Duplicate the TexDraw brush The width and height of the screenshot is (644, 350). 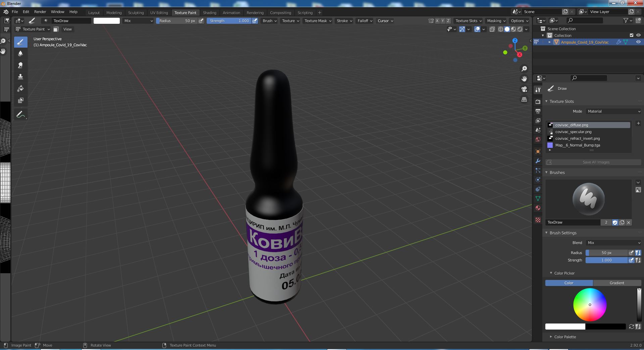coord(622,222)
